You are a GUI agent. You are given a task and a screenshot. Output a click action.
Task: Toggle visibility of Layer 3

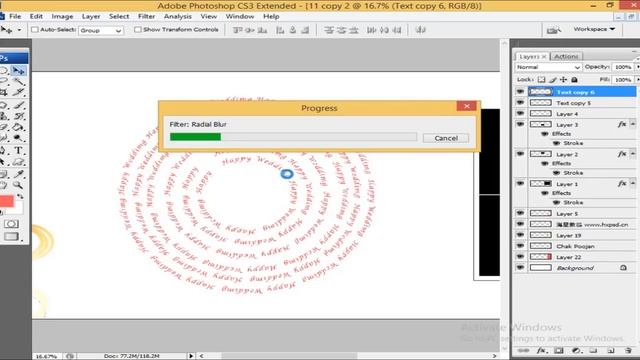520,124
